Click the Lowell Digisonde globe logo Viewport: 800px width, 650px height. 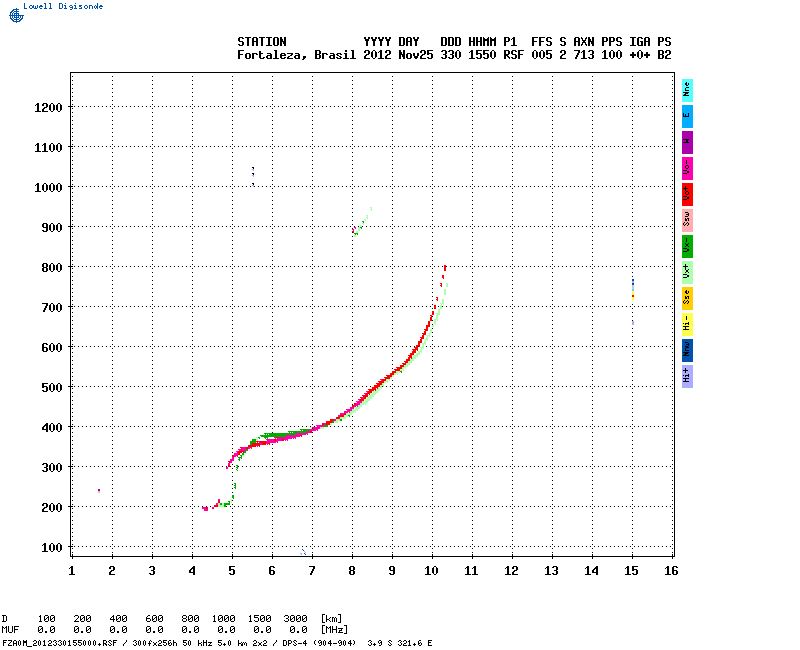click(x=16, y=15)
